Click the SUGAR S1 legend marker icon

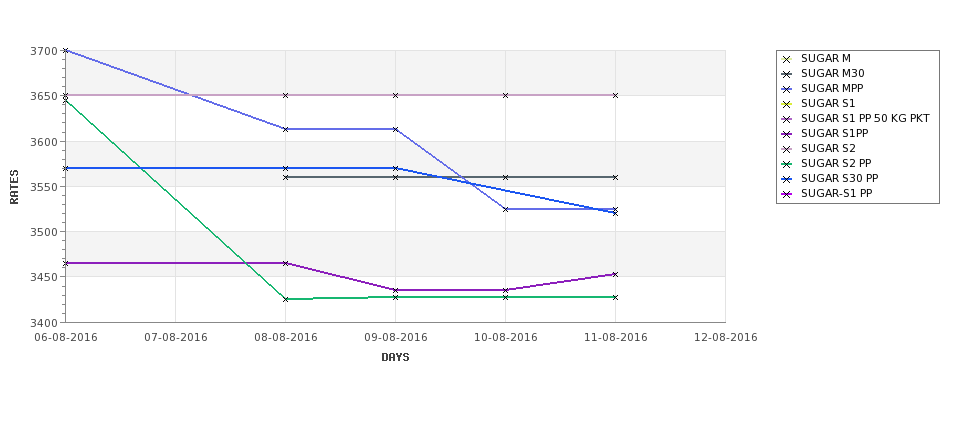tap(786, 104)
